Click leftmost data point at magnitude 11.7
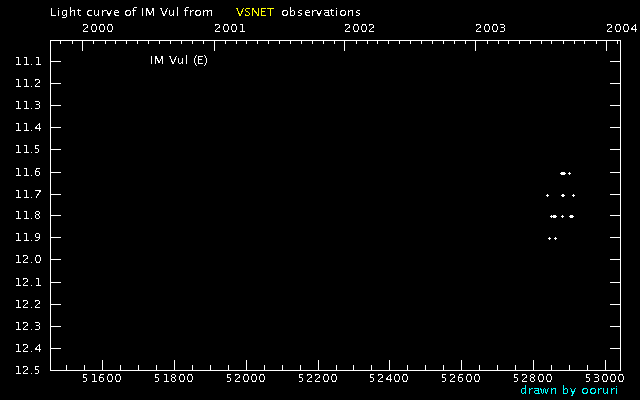Viewport: 640px width, 400px height. point(547,196)
